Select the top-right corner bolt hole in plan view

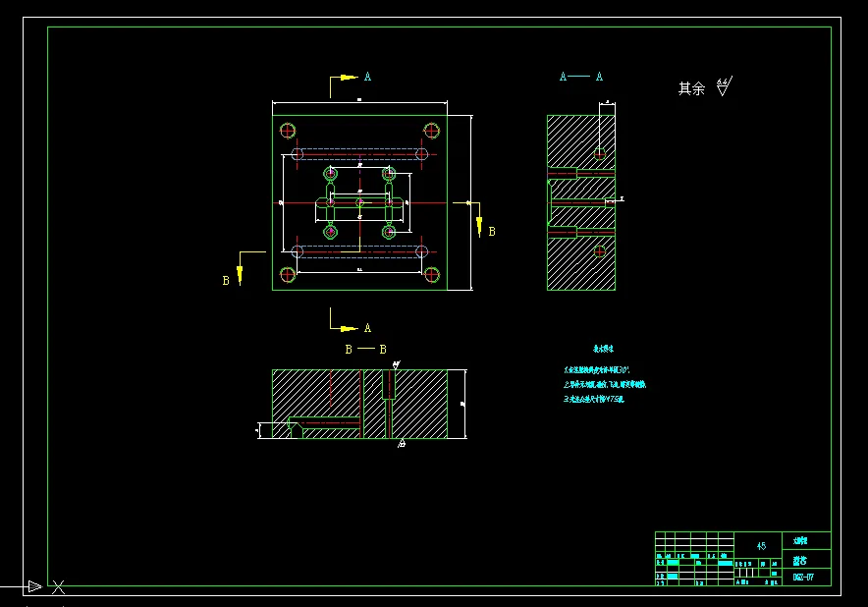point(431,131)
